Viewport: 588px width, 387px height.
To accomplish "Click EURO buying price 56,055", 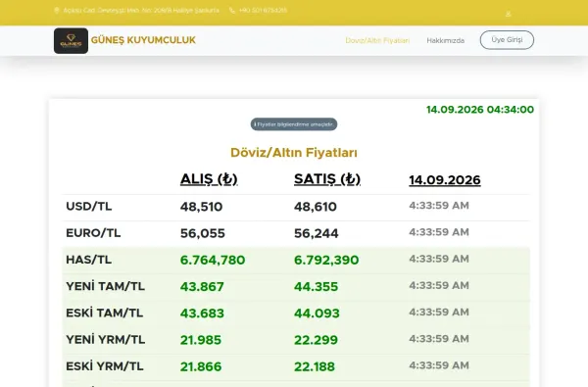I will (203, 233).
